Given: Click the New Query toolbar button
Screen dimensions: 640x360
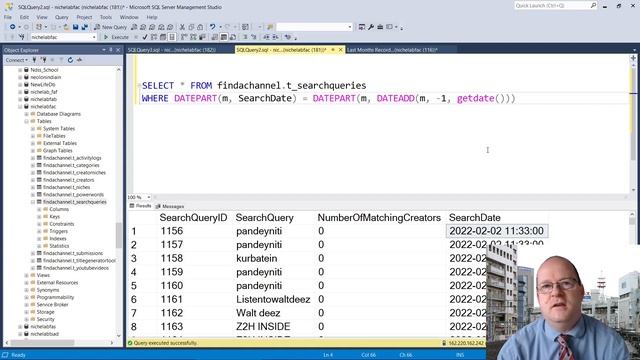Looking at the screenshot, I should (111, 27).
